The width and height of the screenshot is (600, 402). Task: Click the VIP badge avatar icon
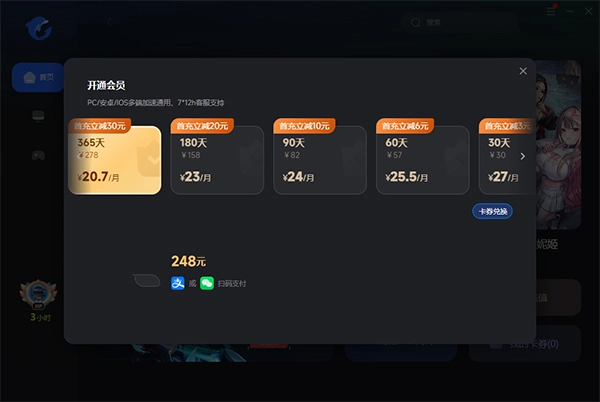tap(38, 294)
